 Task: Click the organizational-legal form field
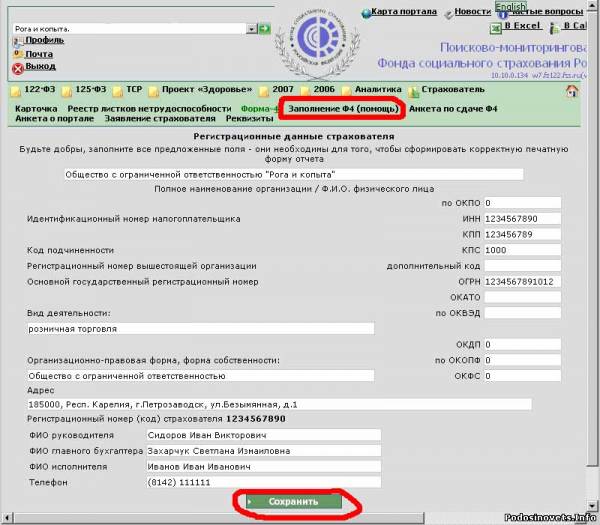[201, 376]
